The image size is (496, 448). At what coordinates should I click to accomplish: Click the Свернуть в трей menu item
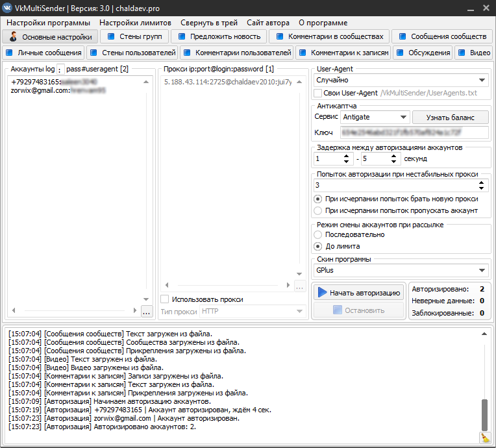[x=209, y=23]
